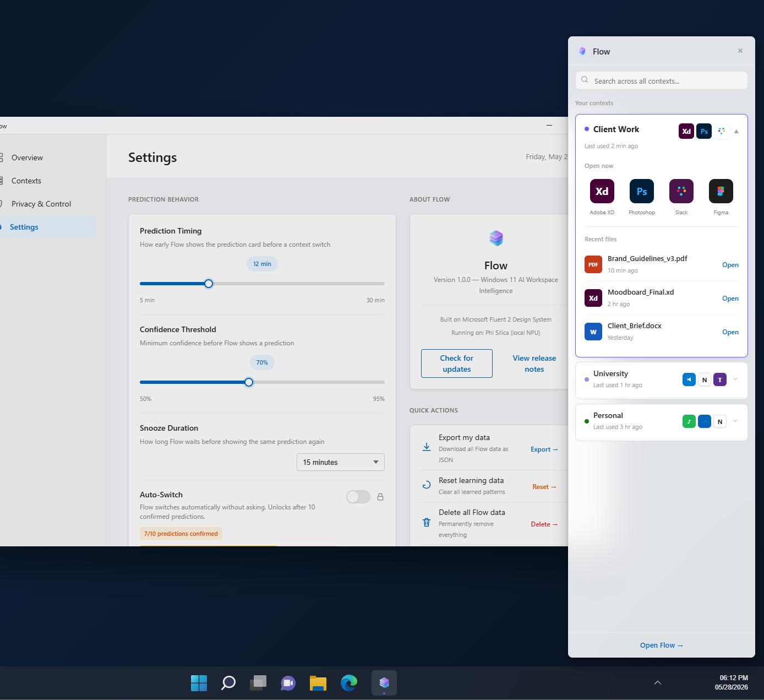Click the Flow logo in the About Flow card

(x=496, y=238)
